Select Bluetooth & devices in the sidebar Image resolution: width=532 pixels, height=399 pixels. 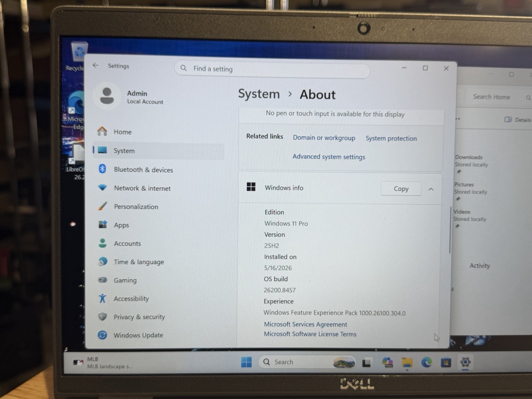coord(159,169)
